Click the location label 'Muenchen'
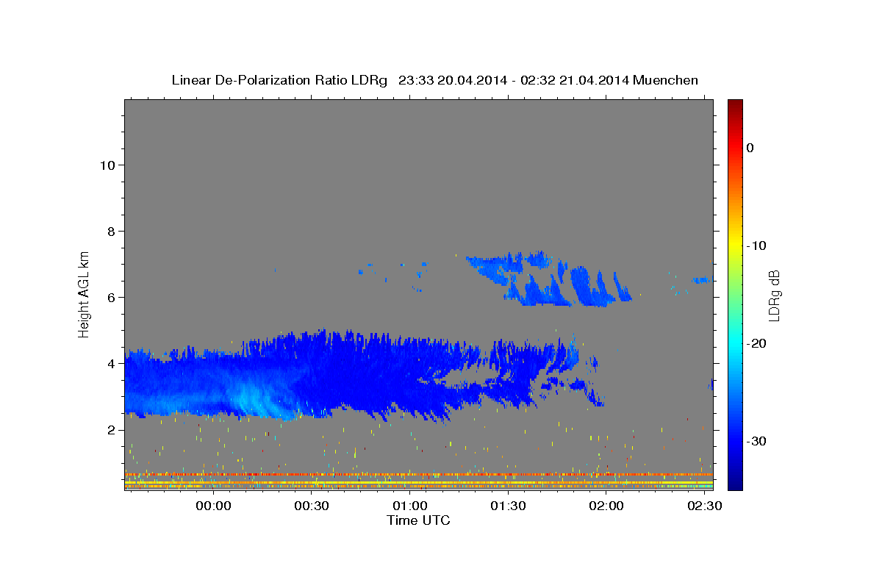Image resolution: width=882 pixels, height=588 pixels. 665,80
